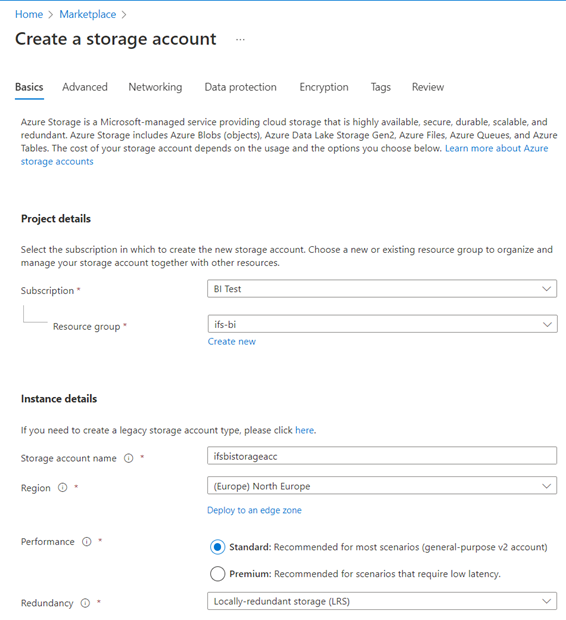Viewport: 566px width, 620px height.
Task: Open Learn more about Azure storage accounts link
Action: point(496,148)
